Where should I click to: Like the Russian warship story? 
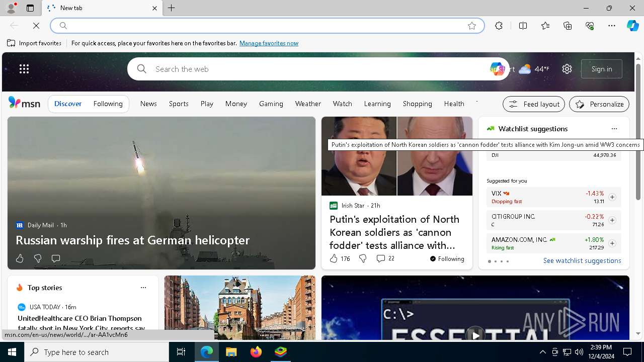[20, 258]
